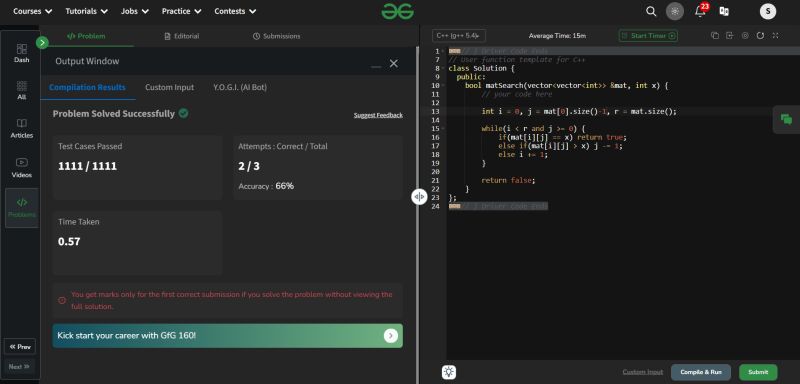Click the Compile & Run button
The width and height of the screenshot is (800, 384).
point(701,372)
